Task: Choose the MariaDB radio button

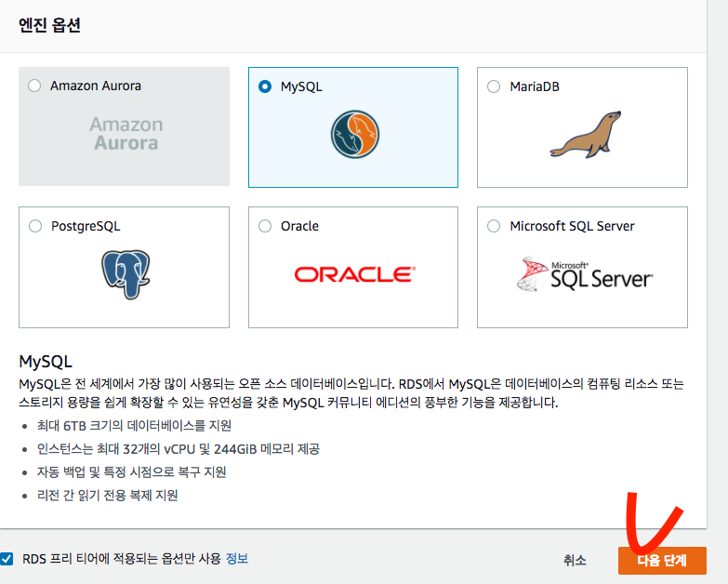Action: (494, 86)
